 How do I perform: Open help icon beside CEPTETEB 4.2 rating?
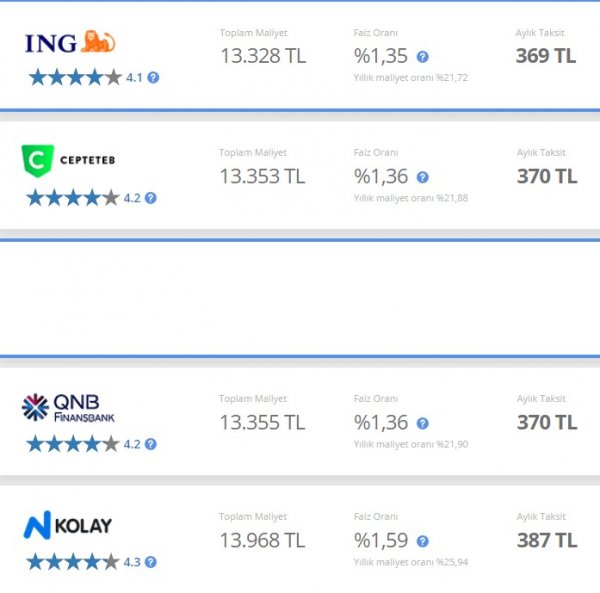pyautogui.click(x=150, y=198)
